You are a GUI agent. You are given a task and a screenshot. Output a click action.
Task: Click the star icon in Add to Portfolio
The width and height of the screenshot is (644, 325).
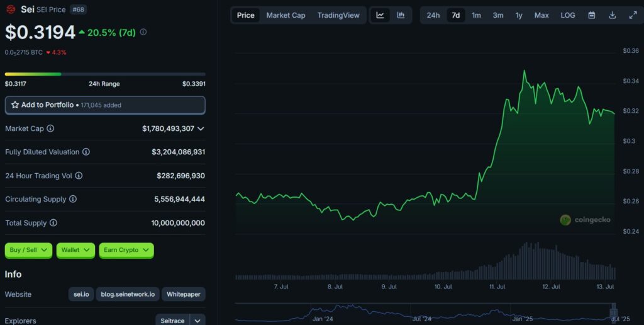point(15,105)
